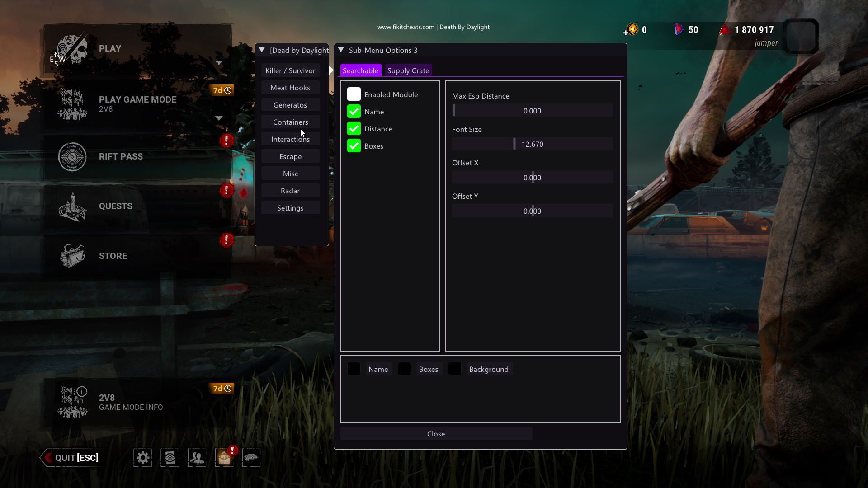Open settings gear icon in bottom bar
Viewport: 868px width, 488px height.
[142, 458]
